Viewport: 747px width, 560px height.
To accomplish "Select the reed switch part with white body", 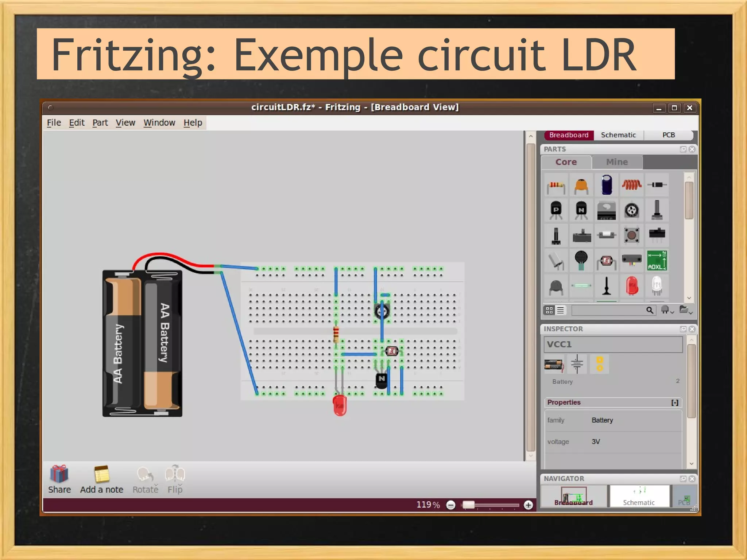I will [x=606, y=235].
